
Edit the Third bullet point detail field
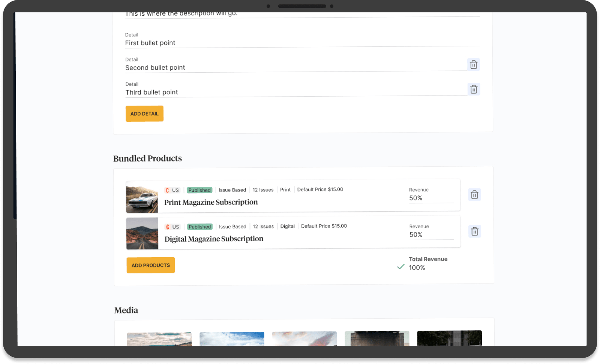(296, 90)
